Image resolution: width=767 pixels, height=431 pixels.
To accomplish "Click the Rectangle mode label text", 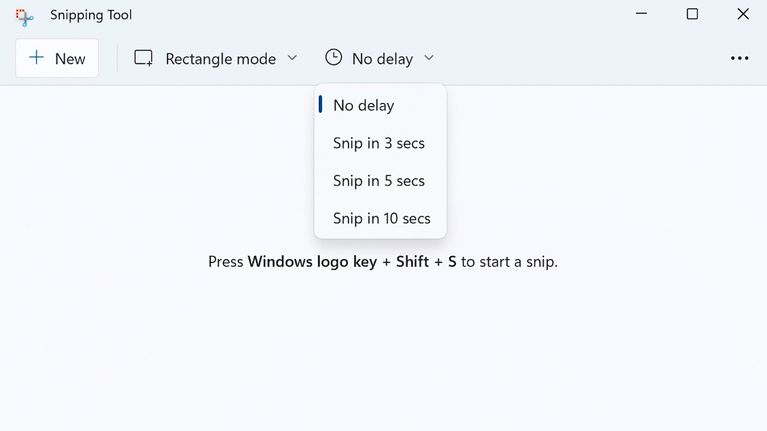I will (220, 59).
